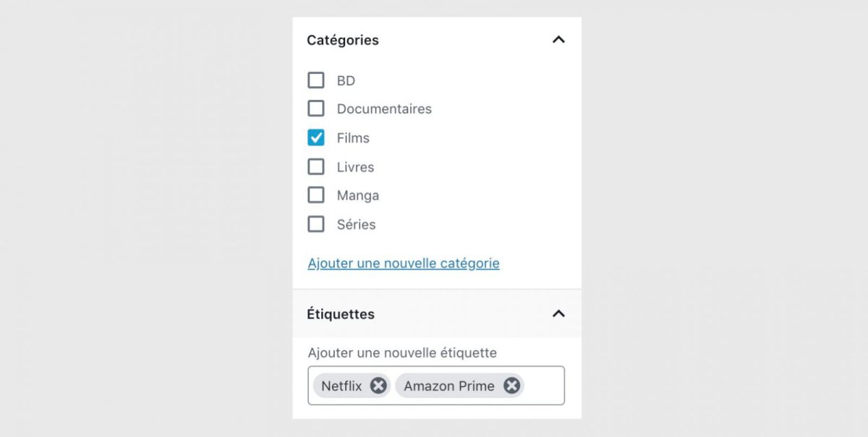Click the Documentaires category label
Screen dimensions: 868x437
(384, 109)
